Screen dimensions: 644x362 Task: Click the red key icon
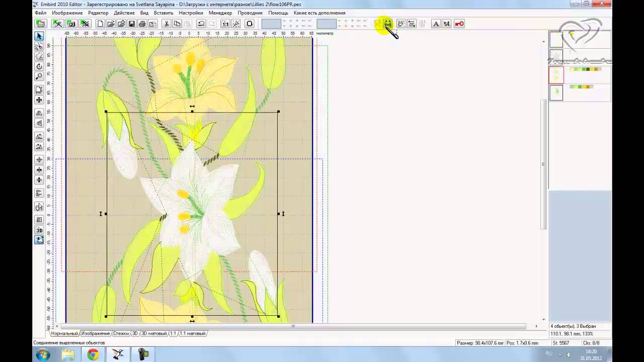click(459, 24)
